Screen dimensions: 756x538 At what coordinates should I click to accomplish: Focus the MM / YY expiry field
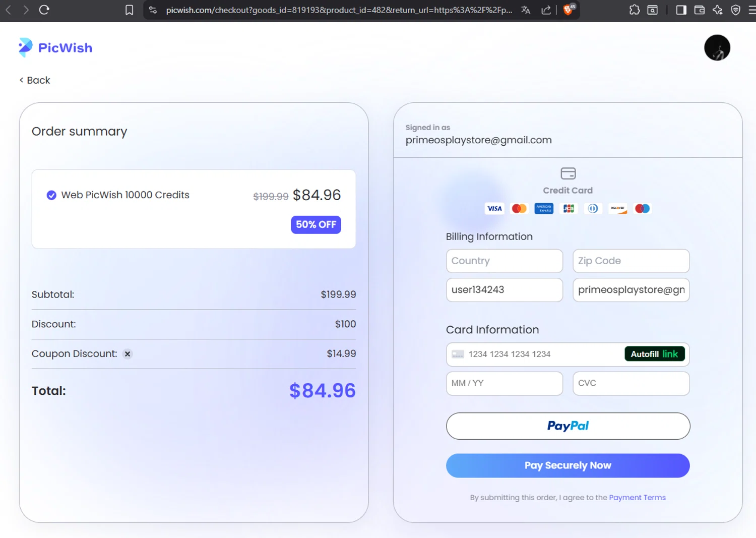click(x=504, y=383)
